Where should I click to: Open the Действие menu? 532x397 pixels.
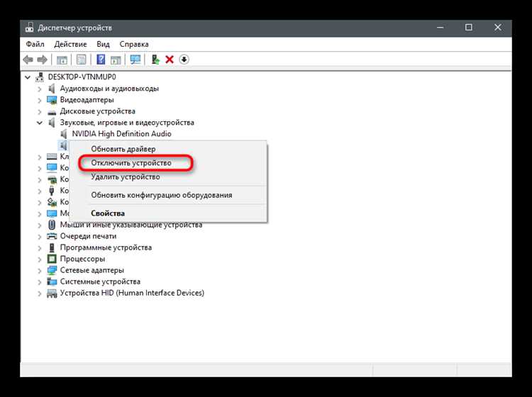click(70, 44)
